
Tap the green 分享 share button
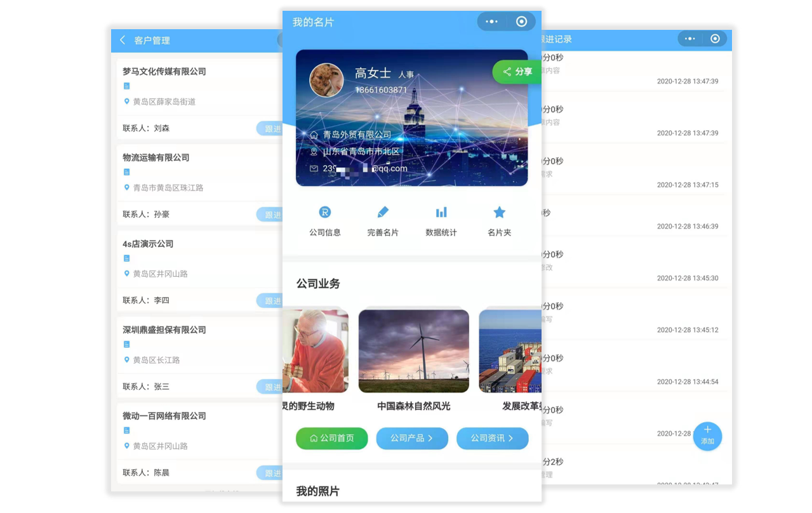[517, 72]
